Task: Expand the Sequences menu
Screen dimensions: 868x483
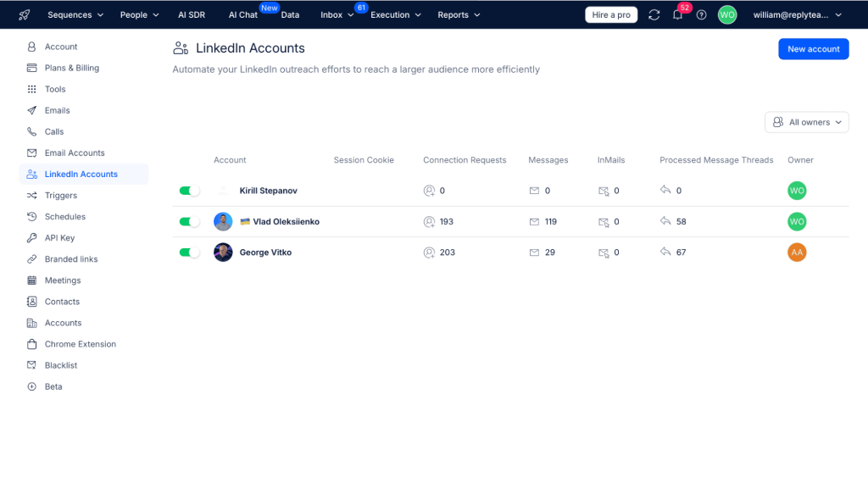Action: coord(75,15)
